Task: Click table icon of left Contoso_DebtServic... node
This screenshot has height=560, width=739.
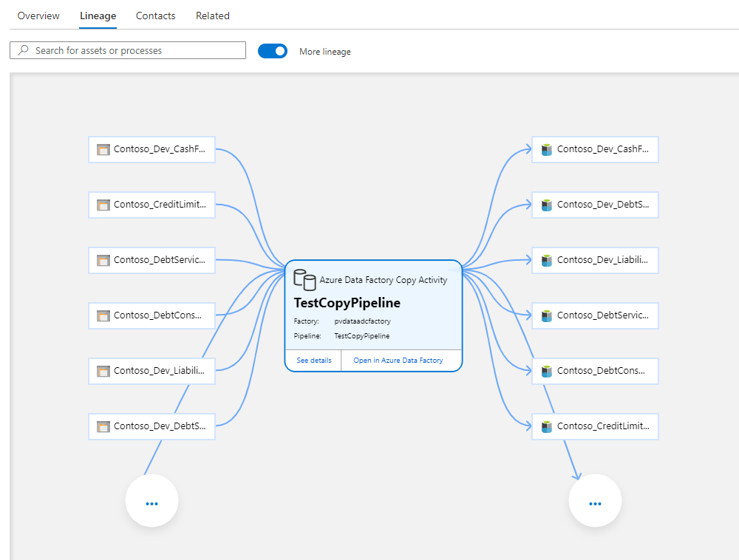Action: pyautogui.click(x=103, y=261)
